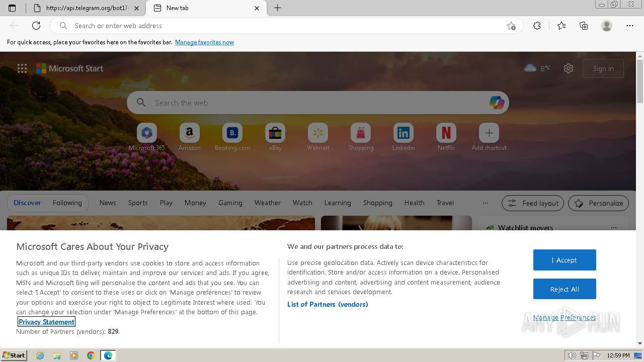Open the Amazon shortcut
This screenshot has width=644, height=362.
(x=190, y=137)
